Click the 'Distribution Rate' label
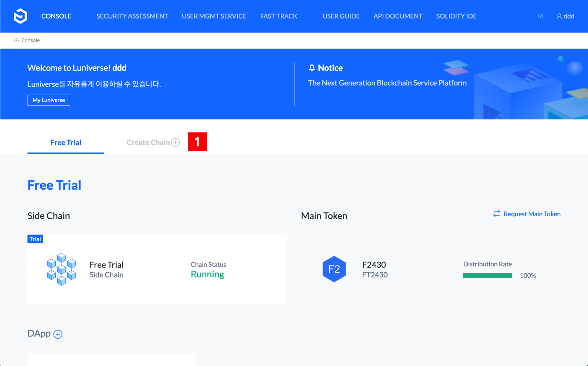The image size is (588, 366). [487, 264]
